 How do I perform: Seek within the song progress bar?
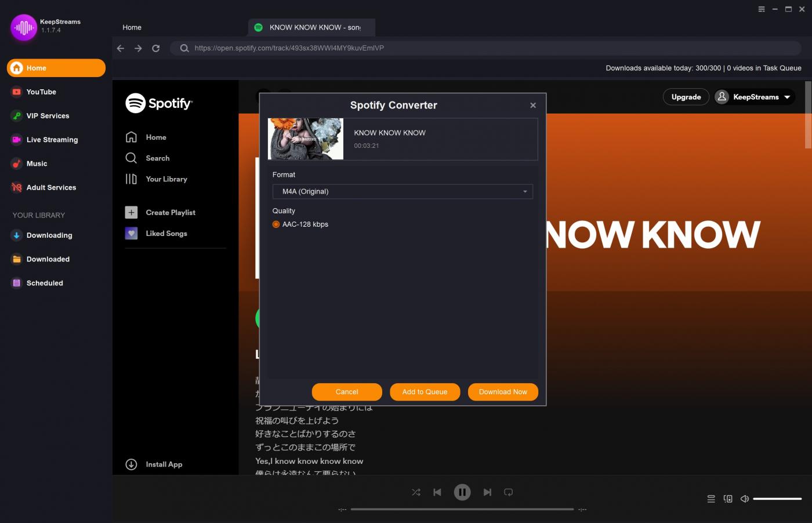point(462,509)
